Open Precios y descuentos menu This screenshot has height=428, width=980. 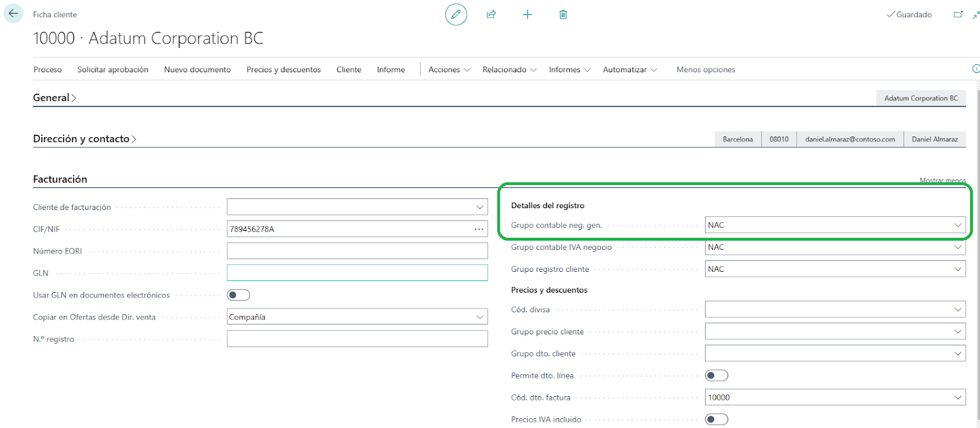tap(284, 70)
